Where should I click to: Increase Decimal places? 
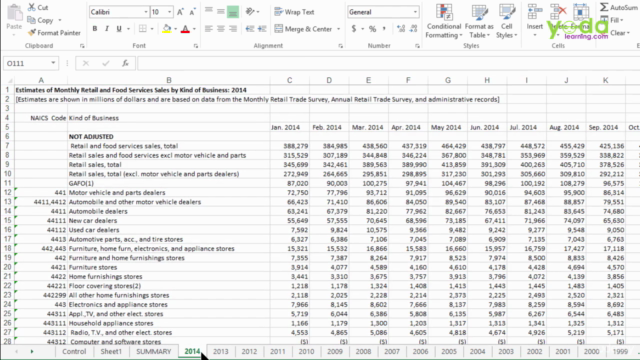[401, 29]
